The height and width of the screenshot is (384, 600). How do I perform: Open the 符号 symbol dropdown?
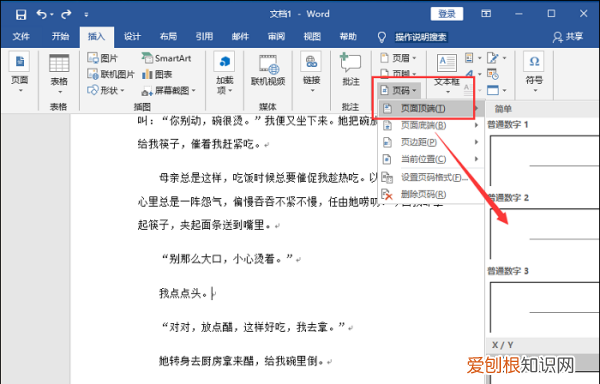[x=534, y=73]
